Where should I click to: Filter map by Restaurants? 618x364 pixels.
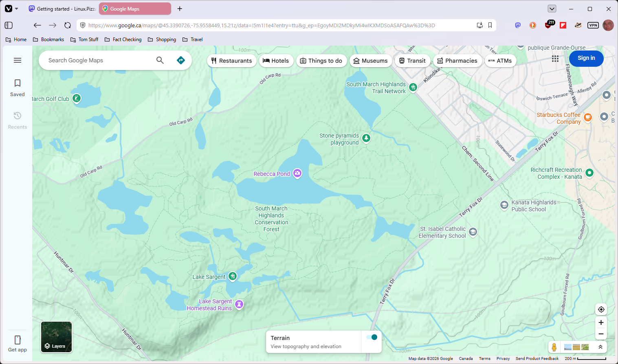pos(232,61)
